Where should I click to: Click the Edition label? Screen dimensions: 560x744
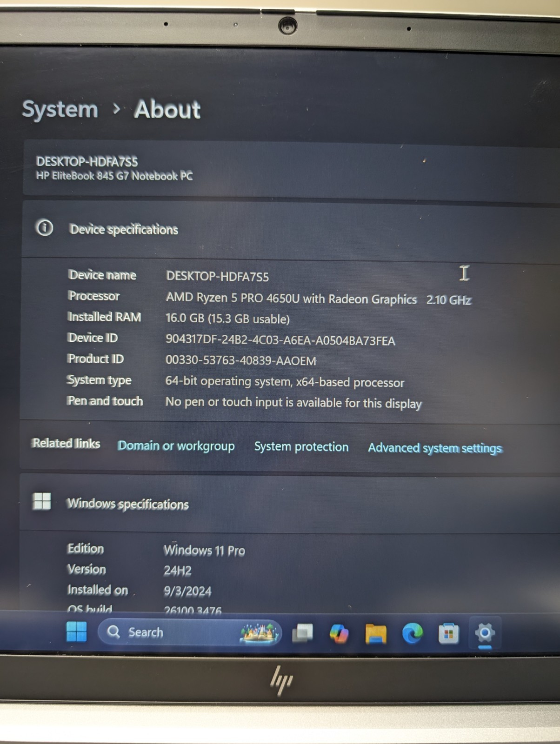pyautogui.click(x=86, y=548)
